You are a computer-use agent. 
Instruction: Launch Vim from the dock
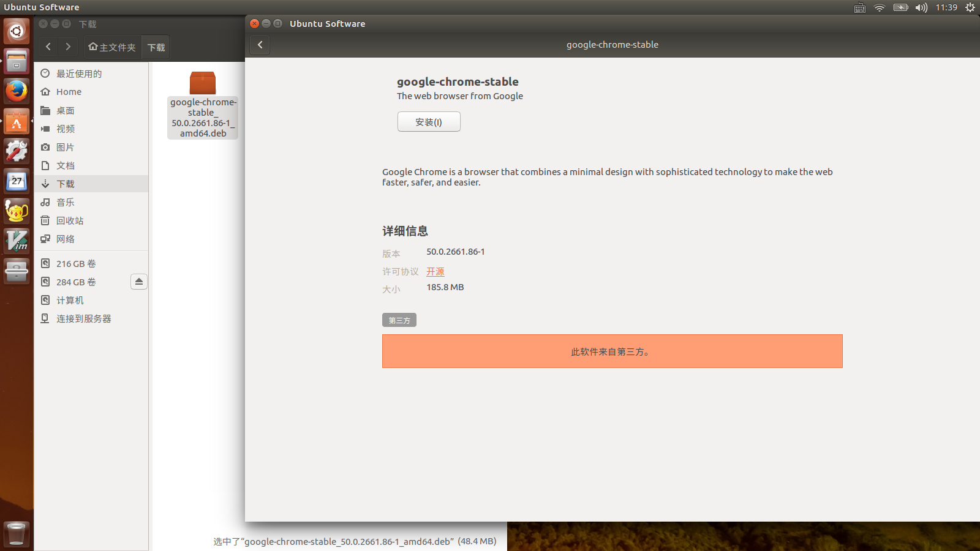17,241
